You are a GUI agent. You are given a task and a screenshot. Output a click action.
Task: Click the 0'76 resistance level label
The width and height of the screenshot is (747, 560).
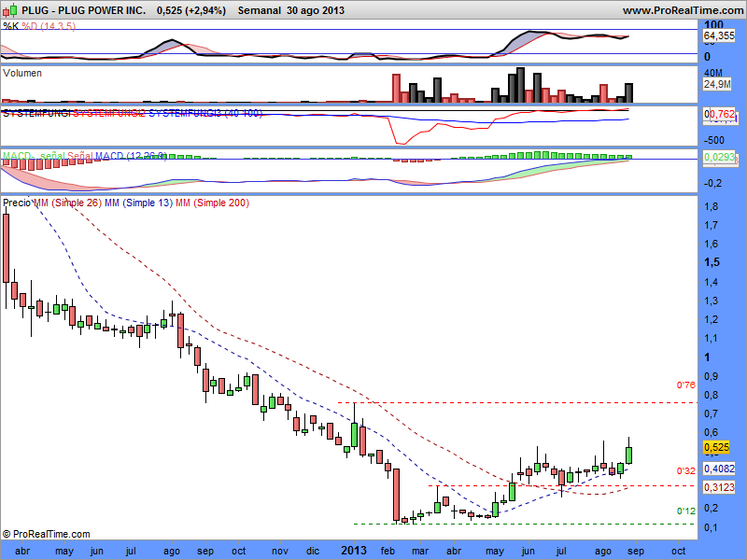686,385
